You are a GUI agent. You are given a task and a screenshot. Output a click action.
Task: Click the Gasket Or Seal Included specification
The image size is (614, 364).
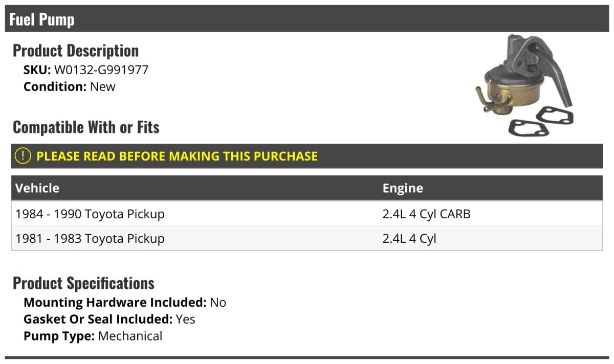point(109,320)
